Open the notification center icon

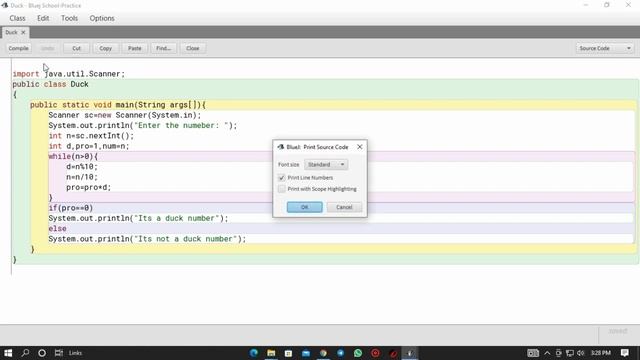[624, 353]
